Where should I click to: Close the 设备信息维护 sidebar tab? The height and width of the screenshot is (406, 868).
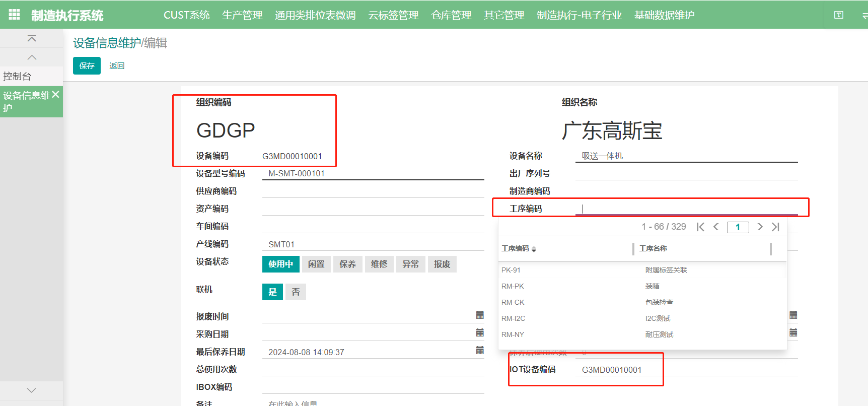[x=55, y=94]
